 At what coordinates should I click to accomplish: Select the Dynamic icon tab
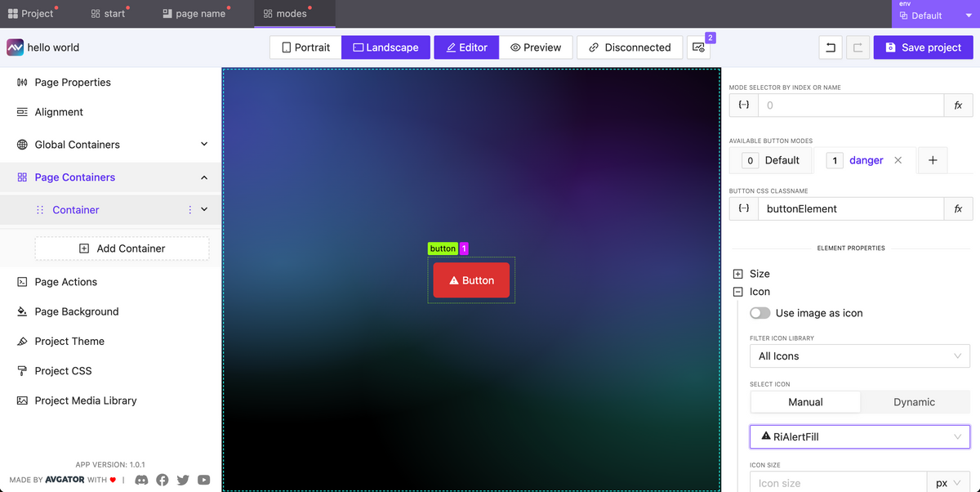[x=914, y=402]
